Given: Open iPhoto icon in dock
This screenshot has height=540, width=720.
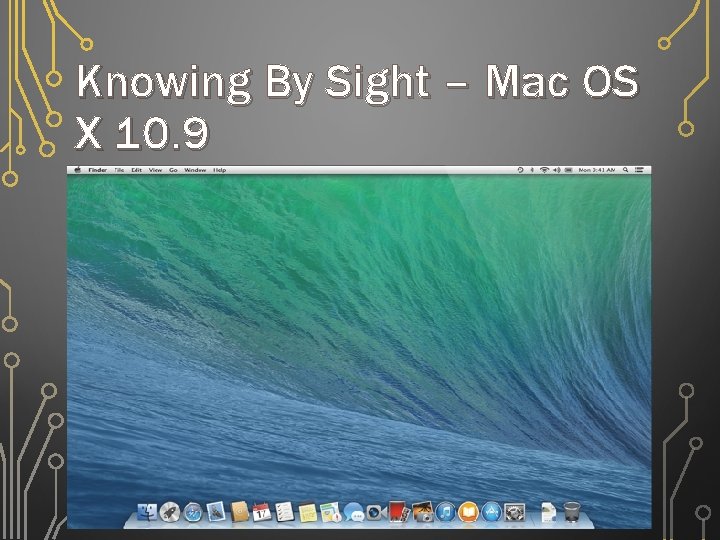Looking at the screenshot, I should tap(422, 512).
